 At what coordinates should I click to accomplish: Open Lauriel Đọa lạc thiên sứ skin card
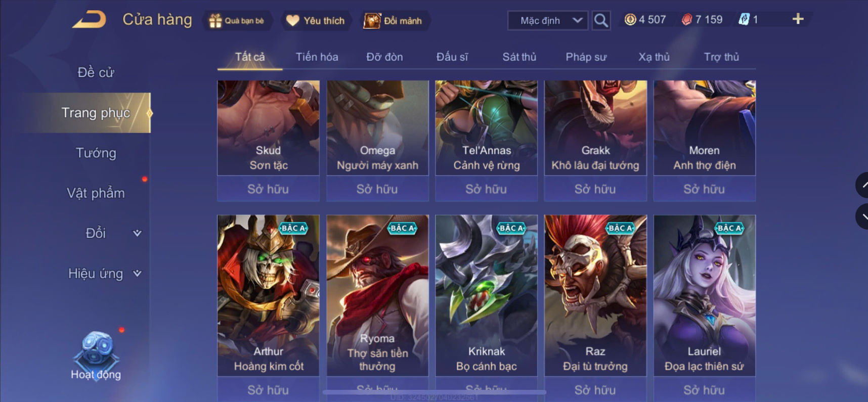(x=705, y=295)
